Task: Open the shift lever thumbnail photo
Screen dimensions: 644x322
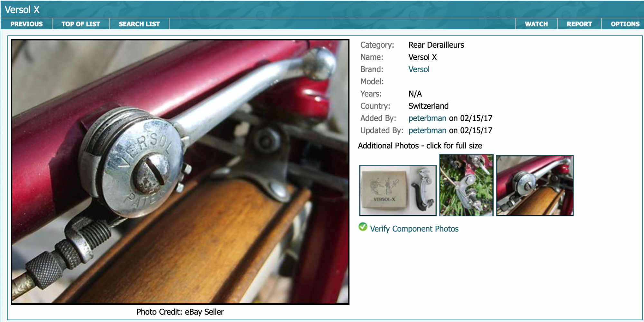Action: (x=535, y=186)
